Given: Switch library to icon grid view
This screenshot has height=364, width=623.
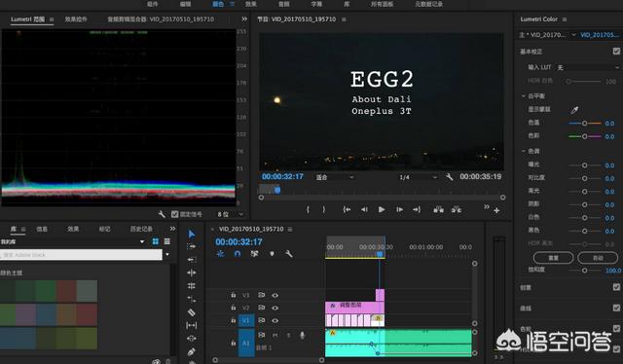Looking at the screenshot, I should [156, 241].
